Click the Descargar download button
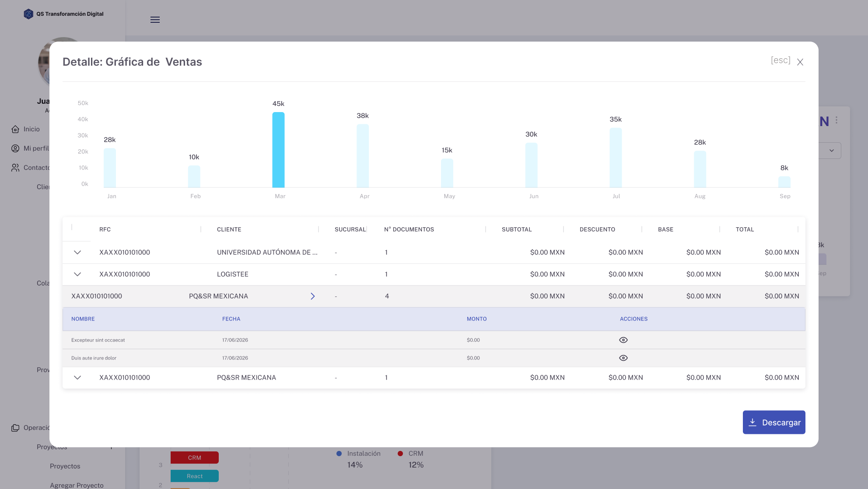Image resolution: width=868 pixels, height=489 pixels. (774, 422)
